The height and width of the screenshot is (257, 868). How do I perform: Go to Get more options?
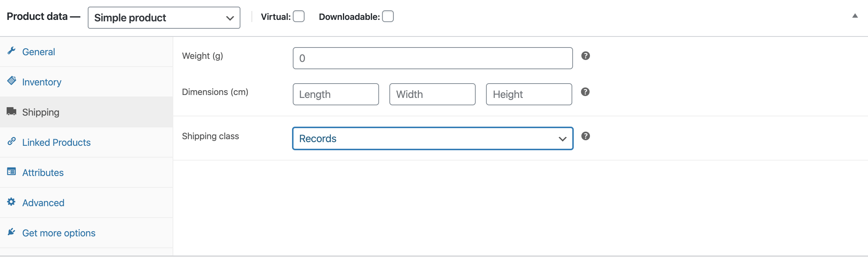pos(59,233)
